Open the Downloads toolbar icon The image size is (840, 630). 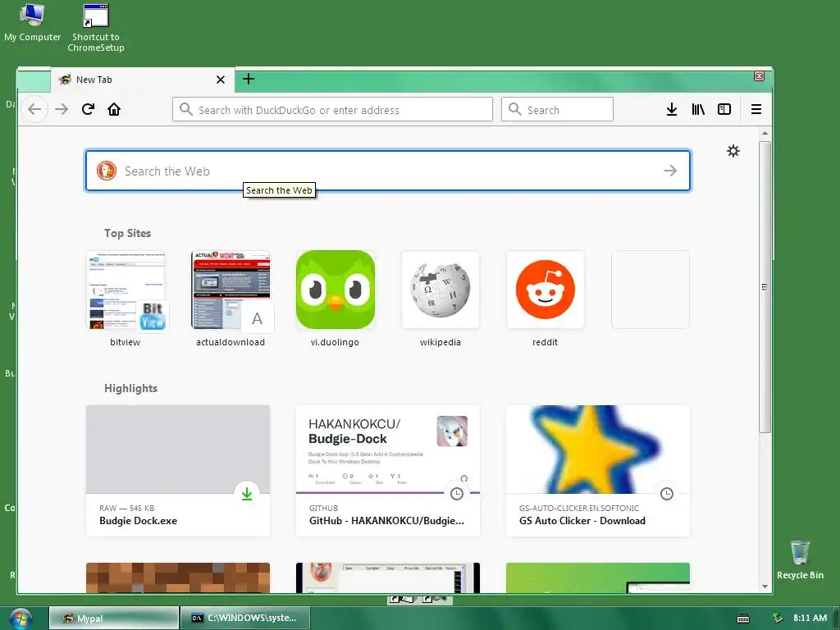(671, 109)
